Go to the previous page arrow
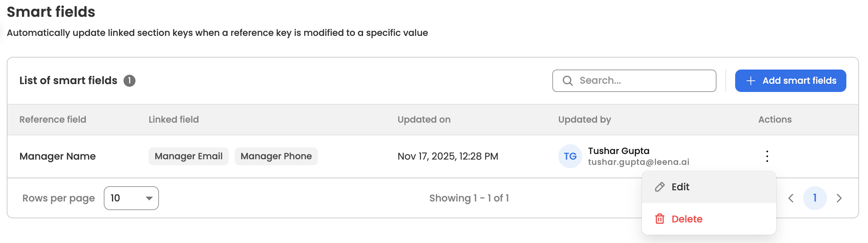 click(791, 198)
